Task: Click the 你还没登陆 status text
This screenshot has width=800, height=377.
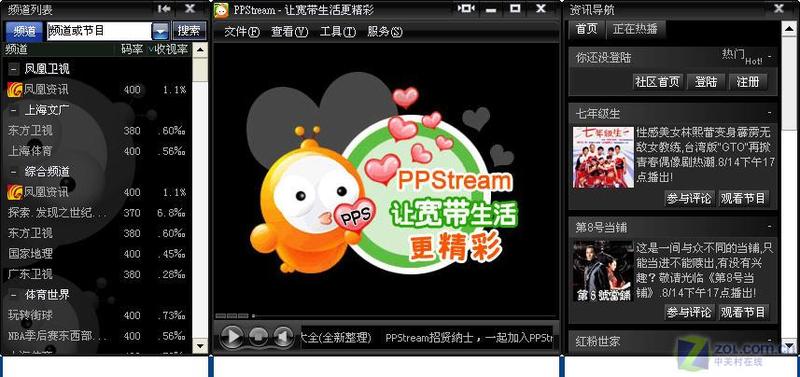Action: coord(604,58)
